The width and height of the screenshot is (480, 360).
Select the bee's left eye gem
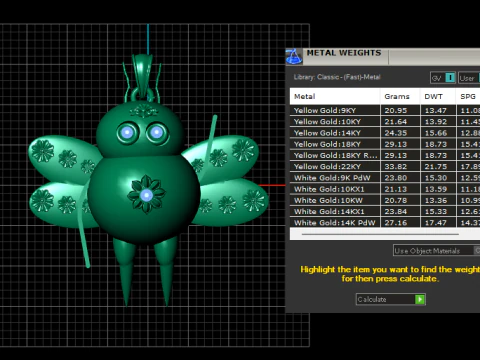pyautogui.click(x=127, y=133)
